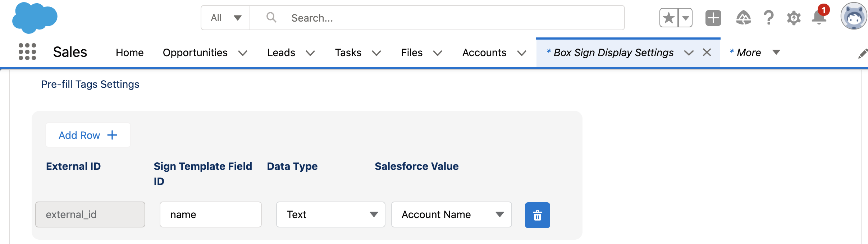
Task: Delete the pre-fill row with trash icon
Action: click(537, 215)
